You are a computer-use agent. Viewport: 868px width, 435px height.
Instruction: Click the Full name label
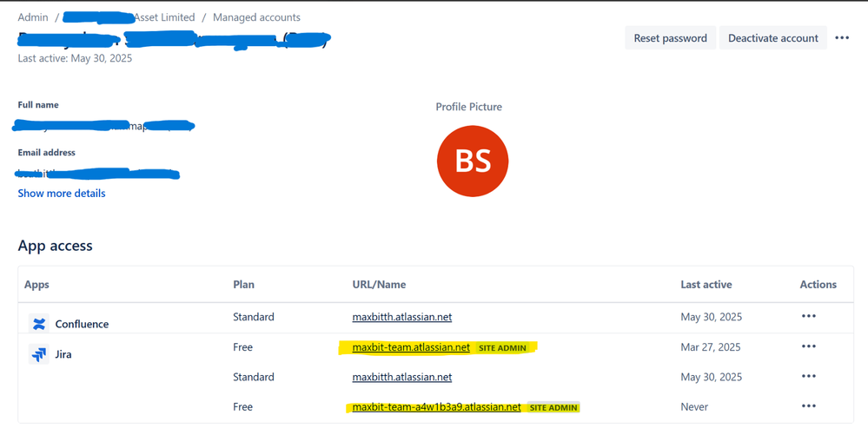(38, 104)
